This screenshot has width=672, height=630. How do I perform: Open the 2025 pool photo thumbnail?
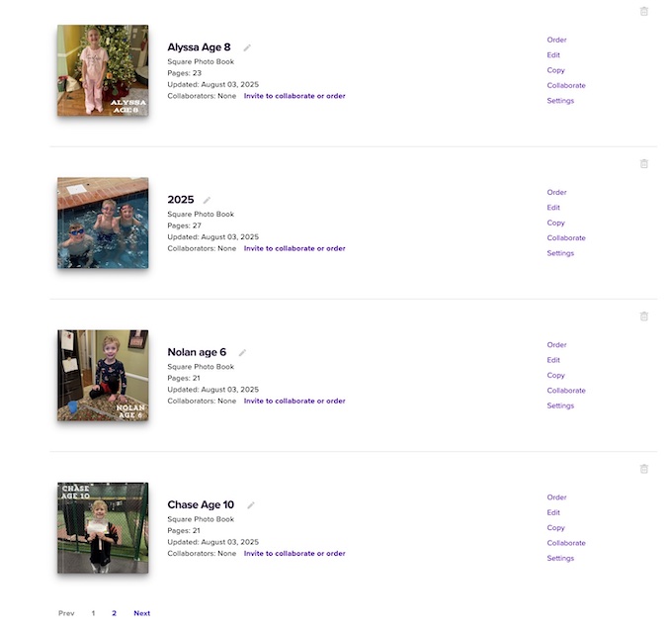click(103, 223)
